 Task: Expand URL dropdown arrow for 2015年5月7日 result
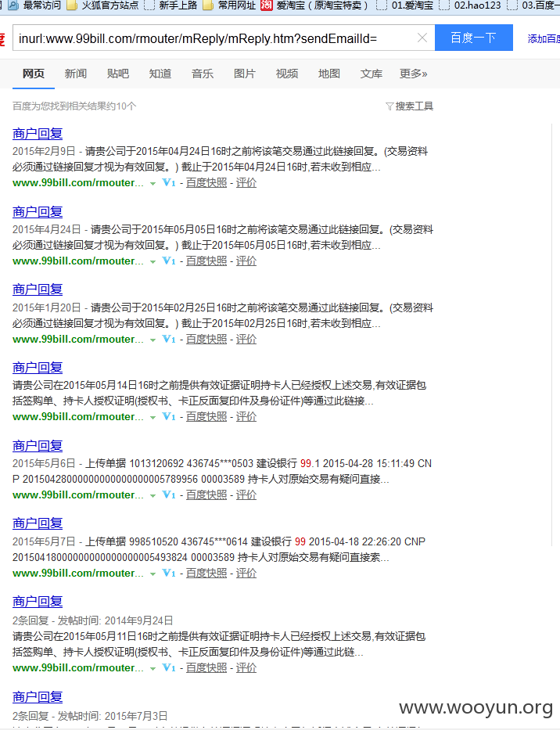pyautogui.click(x=153, y=574)
